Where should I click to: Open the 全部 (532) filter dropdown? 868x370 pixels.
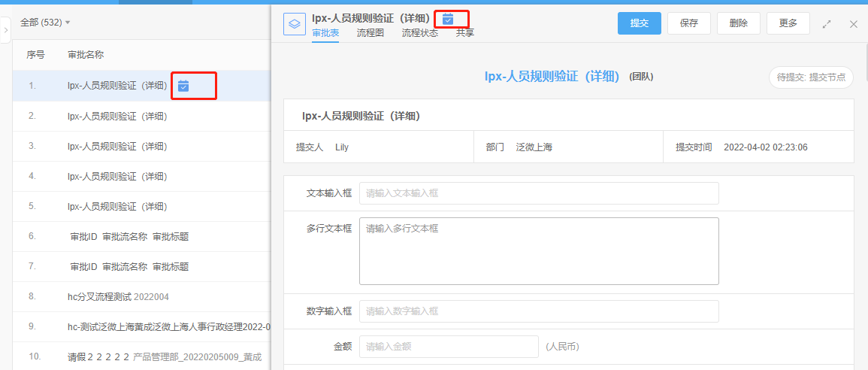coord(45,23)
